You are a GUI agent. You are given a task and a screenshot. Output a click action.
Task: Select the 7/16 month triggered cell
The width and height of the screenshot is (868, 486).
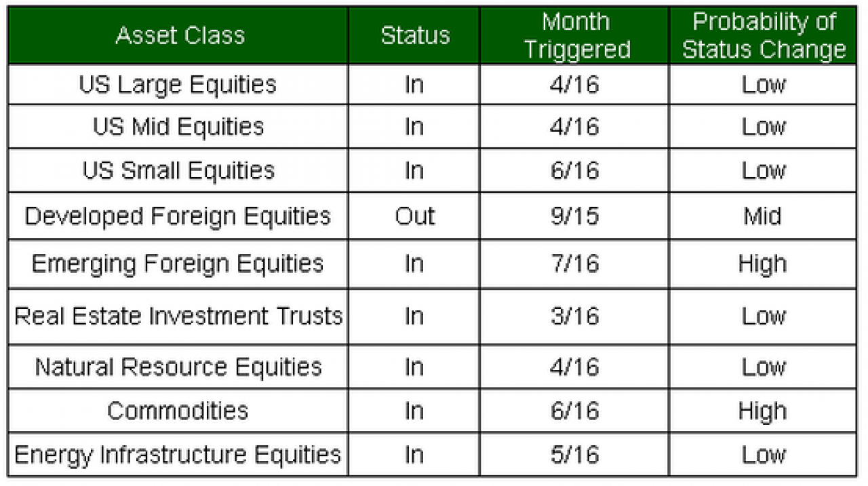click(574, 263)
